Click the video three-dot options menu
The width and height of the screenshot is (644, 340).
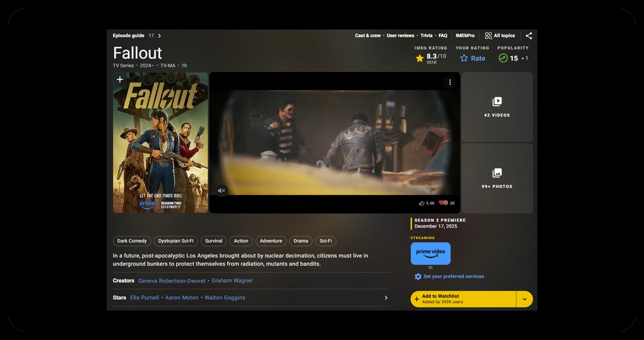[450, 82]
